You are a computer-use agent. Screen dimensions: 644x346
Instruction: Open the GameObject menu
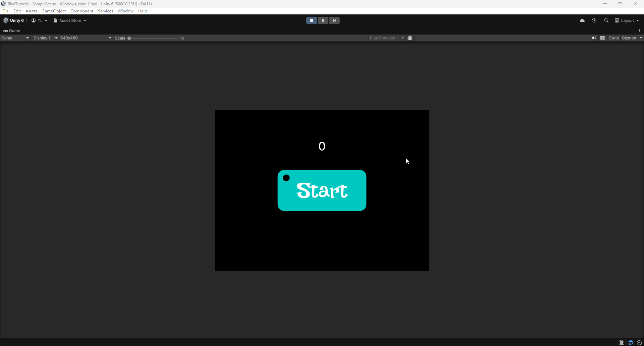(54, 11)
